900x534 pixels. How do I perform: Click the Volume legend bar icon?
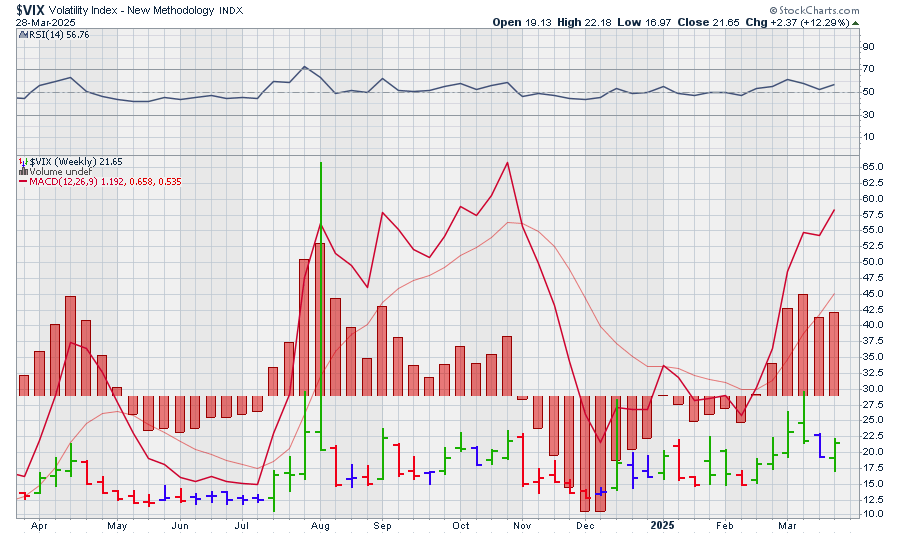23,171
